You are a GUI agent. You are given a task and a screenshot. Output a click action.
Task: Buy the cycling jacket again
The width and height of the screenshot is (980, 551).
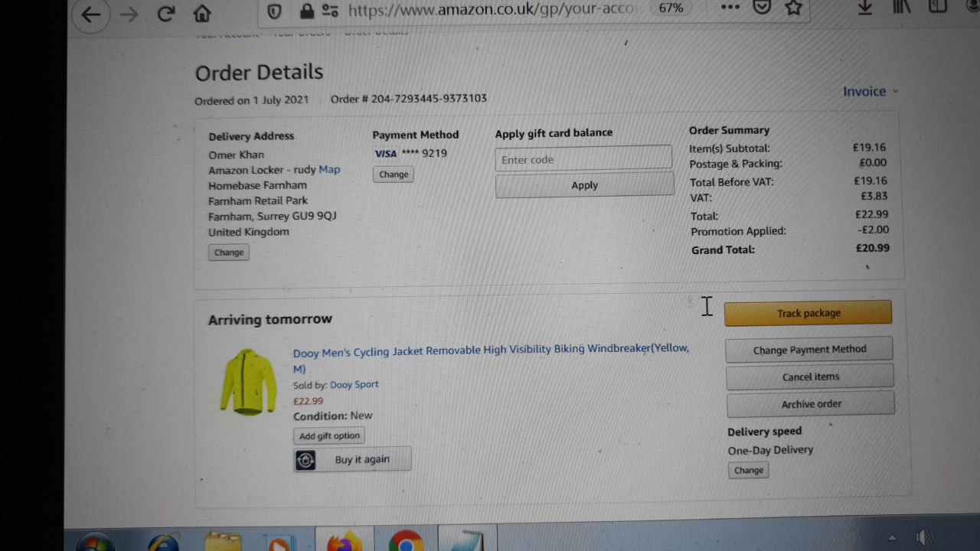pos(352,459)
